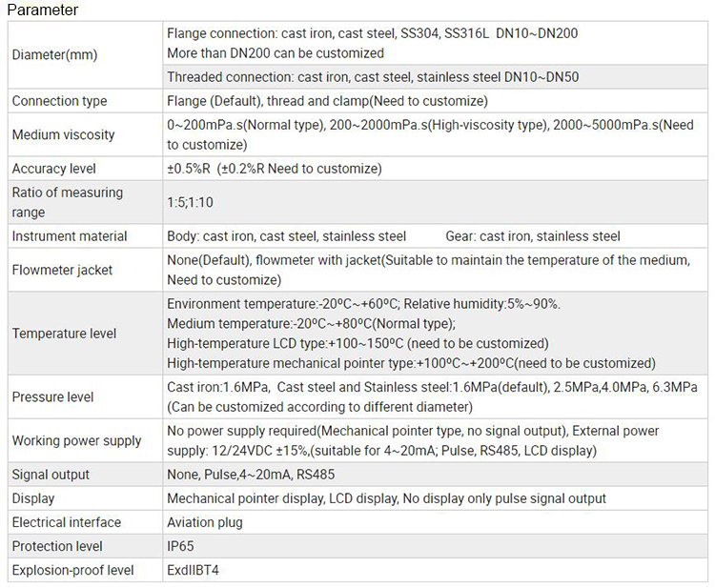Click the "Temperature level" row label

click(x=64, y=334)
